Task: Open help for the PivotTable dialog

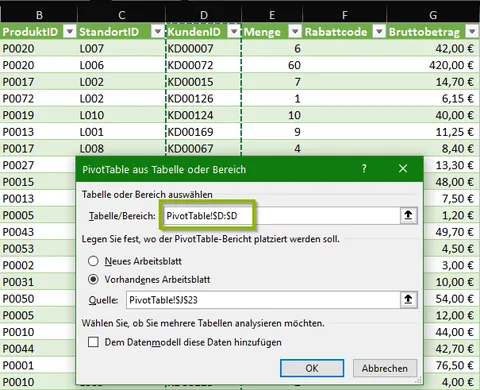Action: click(364, 169)
